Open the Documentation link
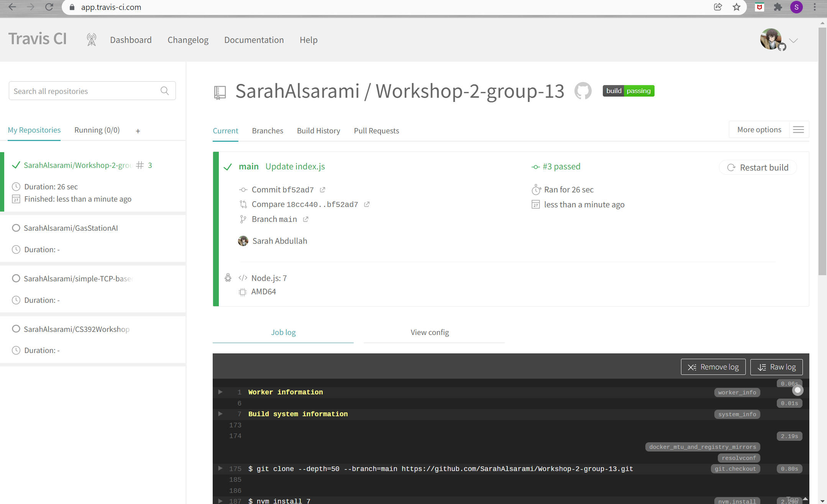The width and height of the screenshot is (827, 504). 254,40
